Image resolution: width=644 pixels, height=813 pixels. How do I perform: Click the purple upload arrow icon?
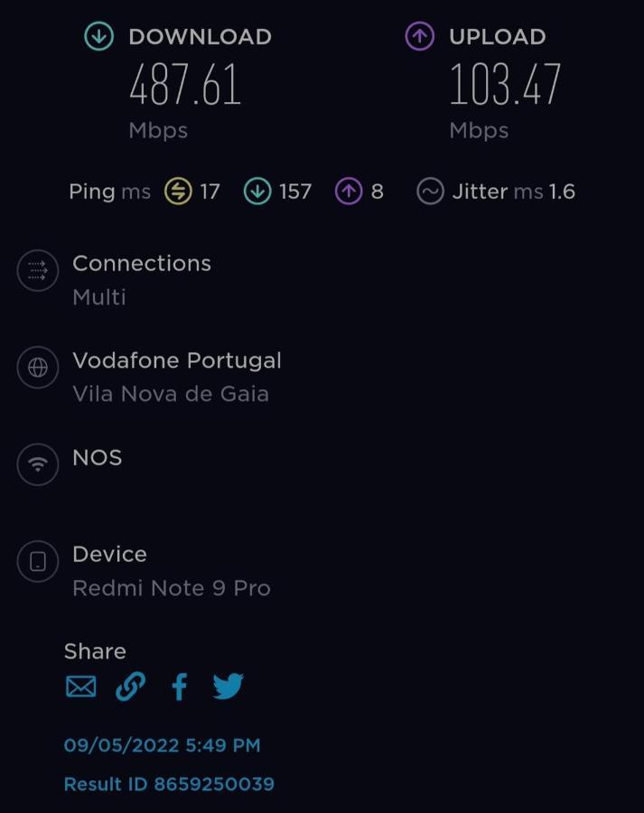coord(419,36)
